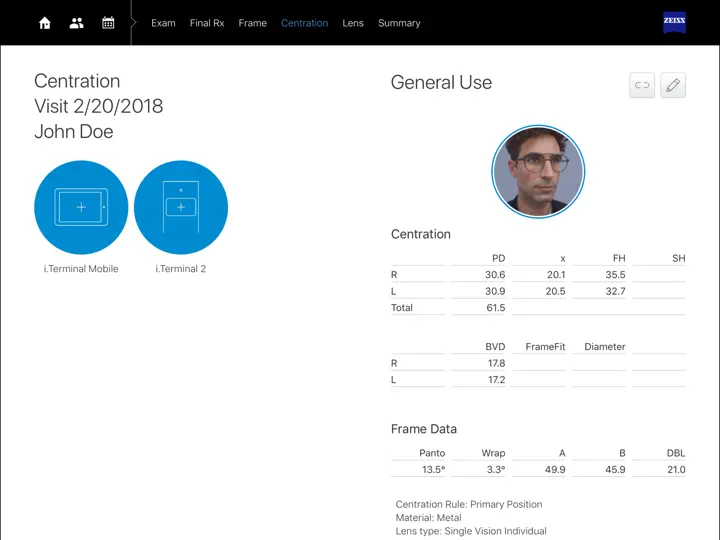The height and width of the screenshot is (540, 720).
Task: Select left eye x value 20.5
Action: (555, 291)
